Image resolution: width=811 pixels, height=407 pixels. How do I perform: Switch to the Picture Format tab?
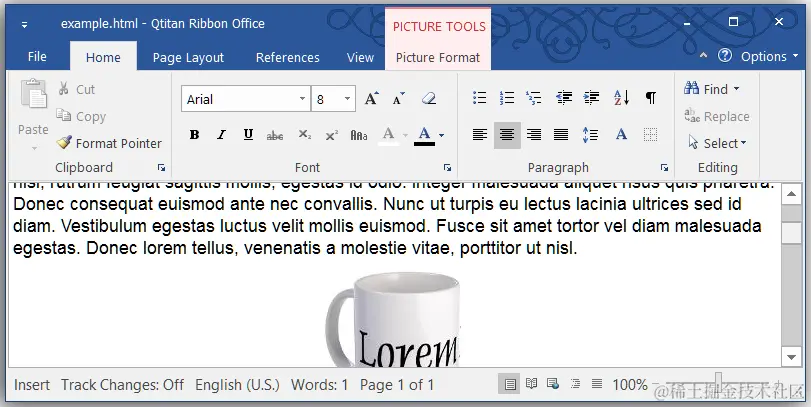[x=438, y=57]
